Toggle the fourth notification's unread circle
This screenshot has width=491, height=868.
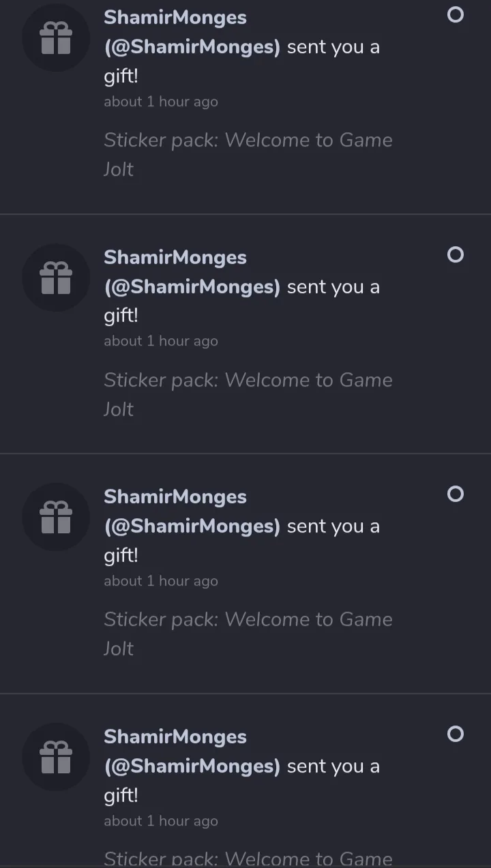point(455,734)
